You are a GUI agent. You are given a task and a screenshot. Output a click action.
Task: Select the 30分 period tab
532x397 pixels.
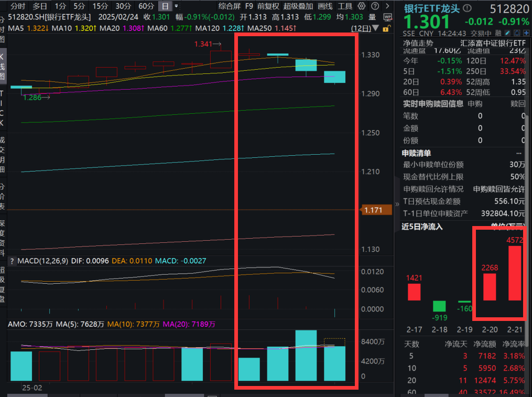click(123, 6)
